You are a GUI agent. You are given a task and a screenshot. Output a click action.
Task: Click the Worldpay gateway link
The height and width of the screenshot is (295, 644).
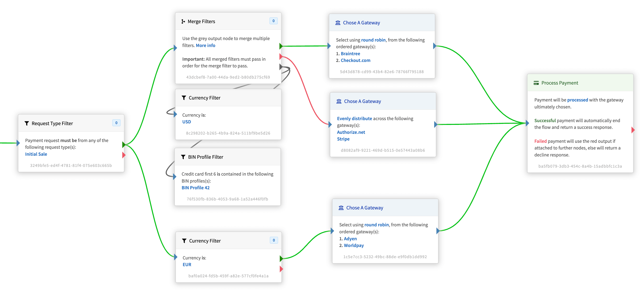(354, 245)
